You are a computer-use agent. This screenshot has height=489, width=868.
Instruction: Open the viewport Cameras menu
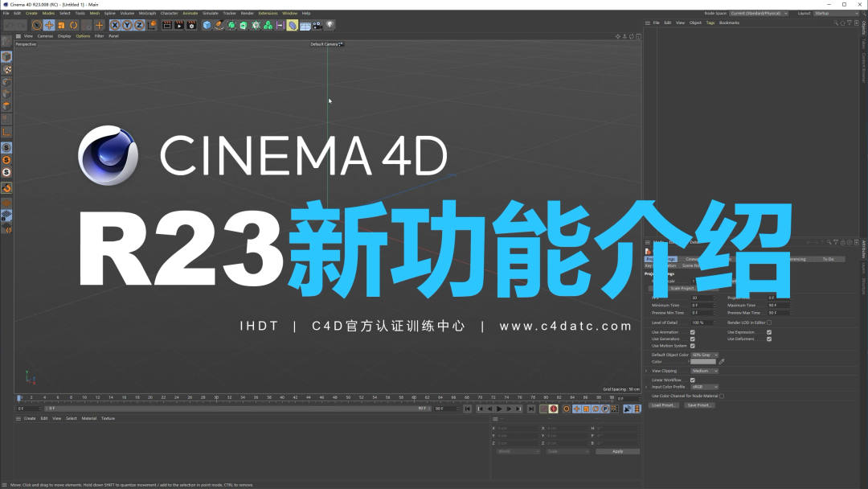pos(45,36)
